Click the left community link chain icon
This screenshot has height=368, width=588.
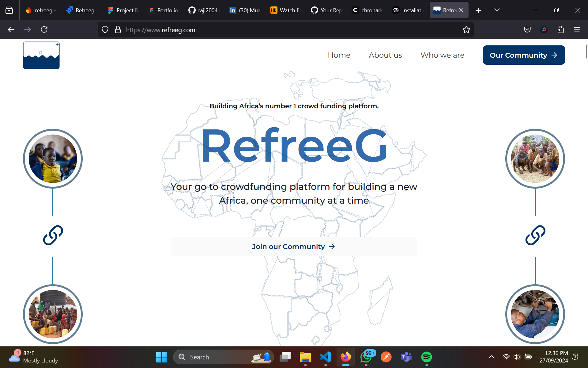point(53,236)
